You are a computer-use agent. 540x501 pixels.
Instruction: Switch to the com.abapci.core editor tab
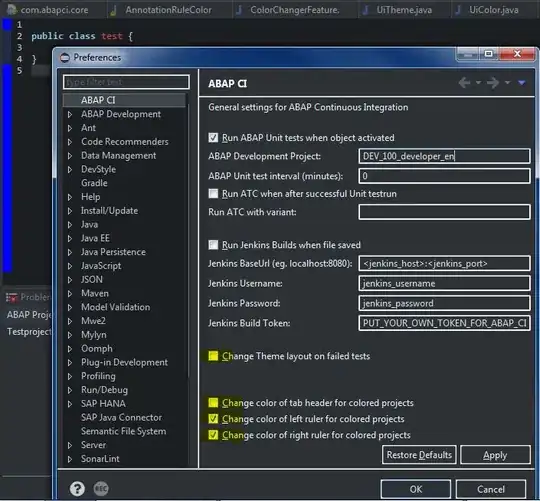click(x=53, y=10)
